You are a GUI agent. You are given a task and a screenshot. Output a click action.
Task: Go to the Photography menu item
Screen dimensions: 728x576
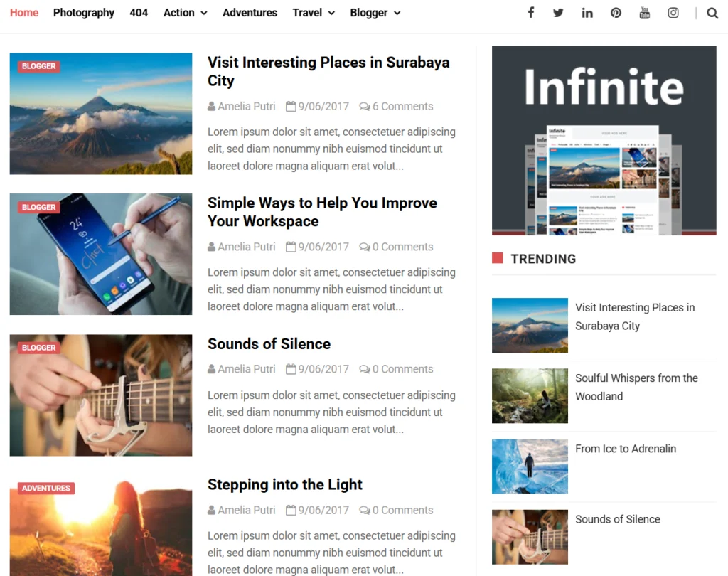click(x=84, y=13)
